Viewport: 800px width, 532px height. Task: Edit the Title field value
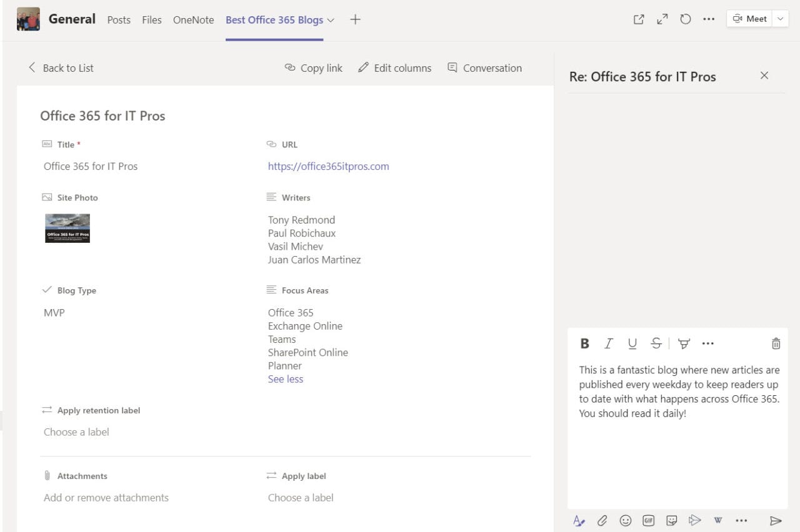tap(91, 166)
